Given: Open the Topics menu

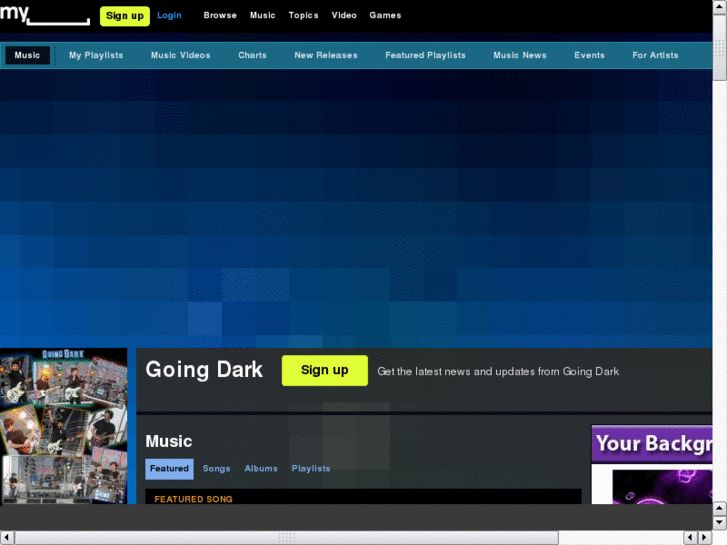Looking at the screenshot, I should point(303,15).
